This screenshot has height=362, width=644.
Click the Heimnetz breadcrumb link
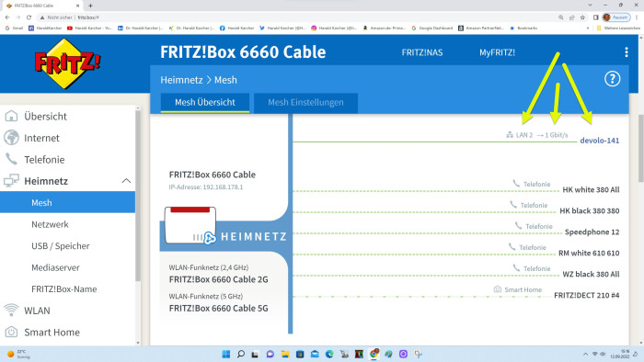[181, 80]
